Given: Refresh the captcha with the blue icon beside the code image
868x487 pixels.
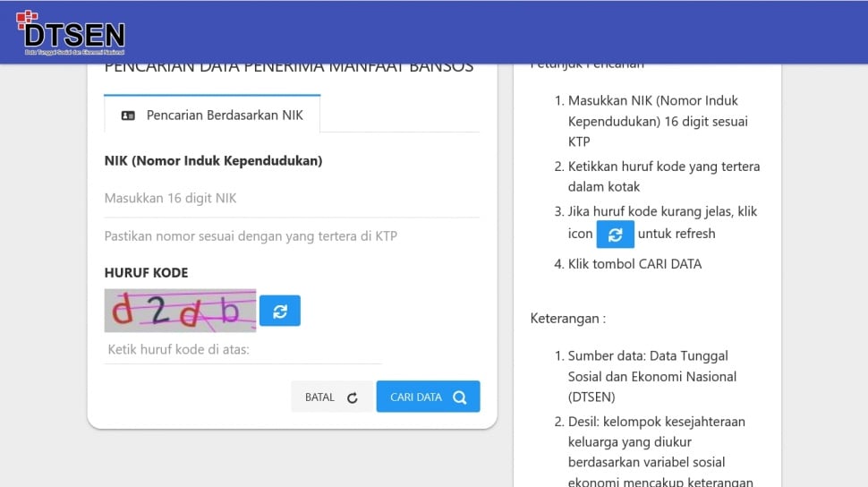Looking at the screenshot, I should pos(280,311).
